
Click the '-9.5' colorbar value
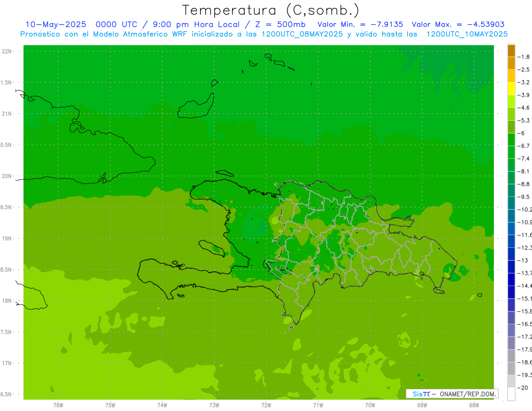click(524, 197)
